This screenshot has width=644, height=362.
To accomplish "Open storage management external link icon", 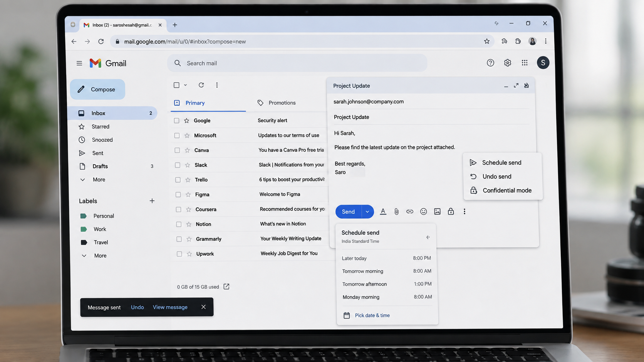I will (x=226, y=287).
